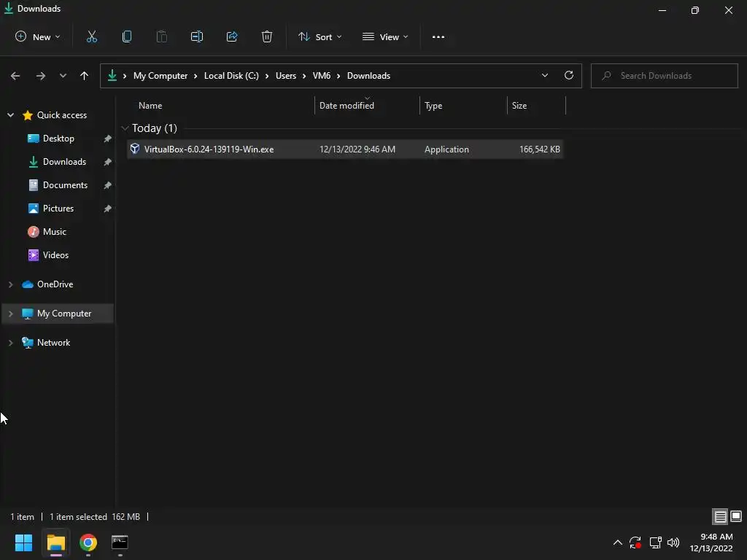This screenshot has height=560, width=747.
Task: Go forward with the right arrow
Action: [41, 76]
